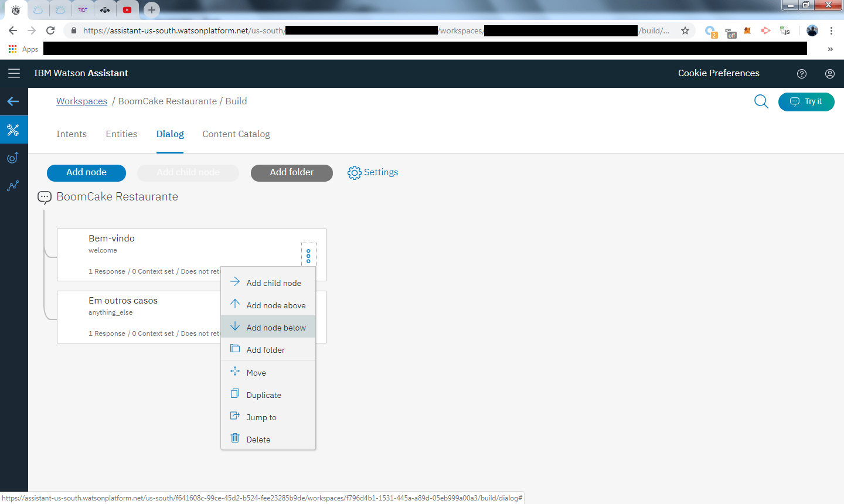Open the help question mark icon

tap(802, 73)
